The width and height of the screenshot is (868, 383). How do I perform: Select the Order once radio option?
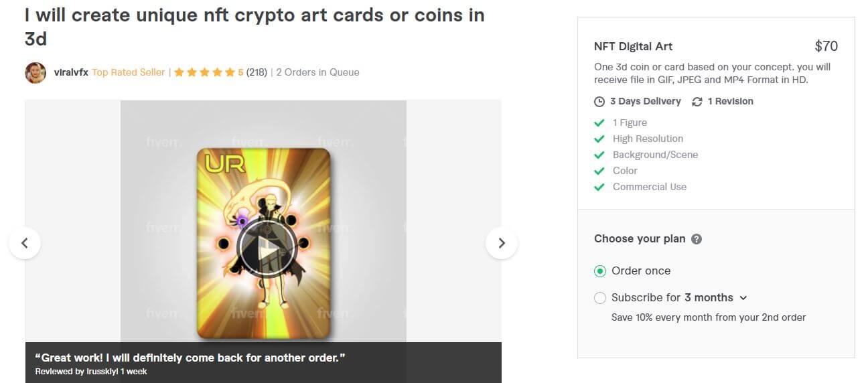[x=600, y=271]
